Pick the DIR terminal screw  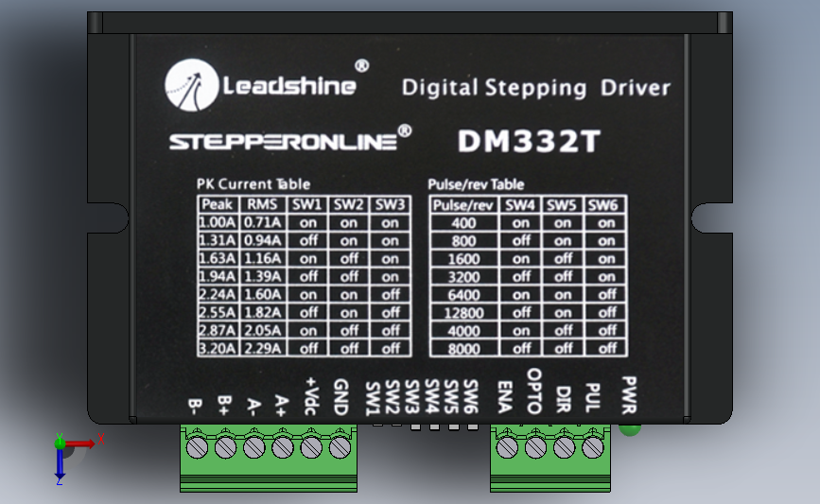click(x=564, y=447)
